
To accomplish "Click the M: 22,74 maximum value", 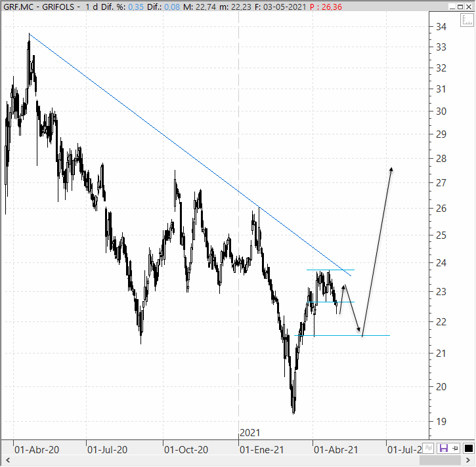I will pos(200,7).
